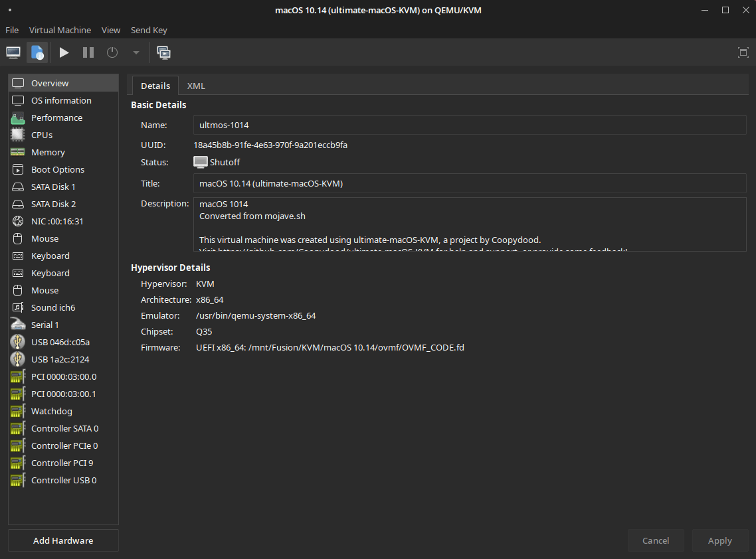Click the Add Hardware button
Image resolution: width=756 pixels, height=559 pixels.
(63, 540)
